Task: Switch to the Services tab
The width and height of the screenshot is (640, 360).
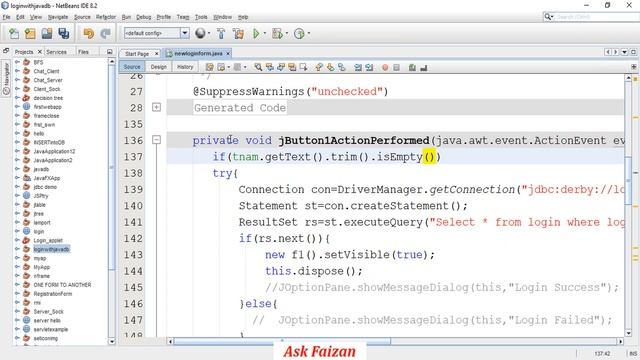Action: point(56,52)
